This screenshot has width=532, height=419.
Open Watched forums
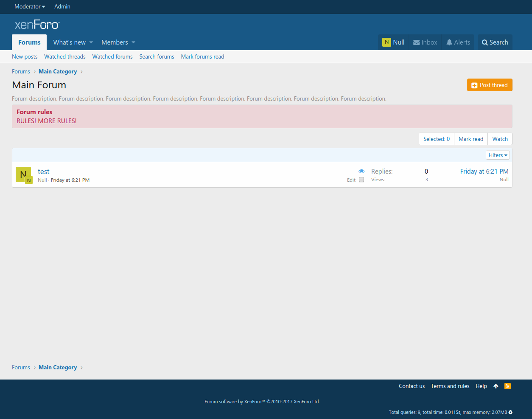point(112,56)
